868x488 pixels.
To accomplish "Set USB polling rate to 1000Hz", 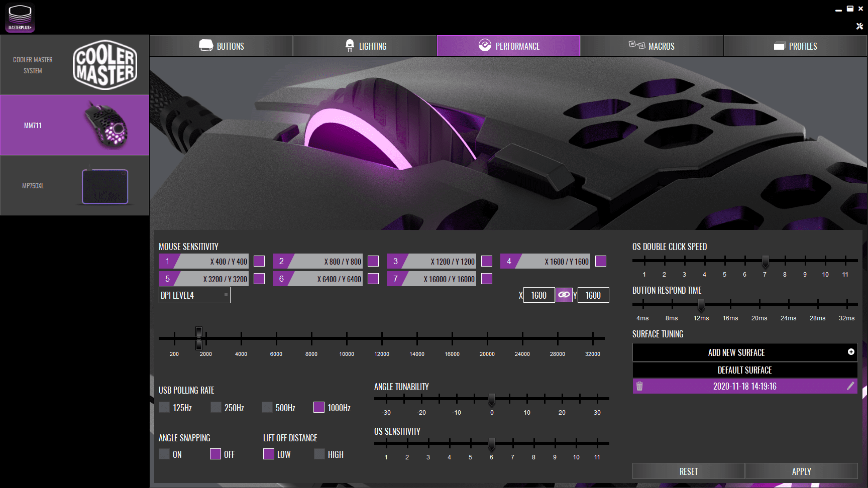I will point(319,407).
